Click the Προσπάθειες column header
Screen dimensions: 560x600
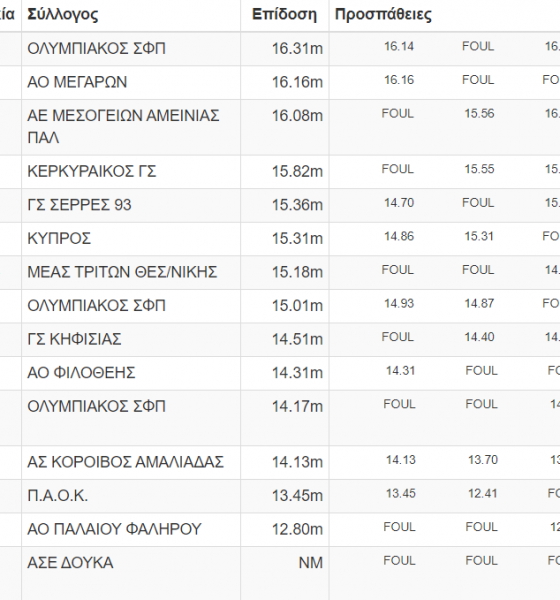(x=383, y=15)
